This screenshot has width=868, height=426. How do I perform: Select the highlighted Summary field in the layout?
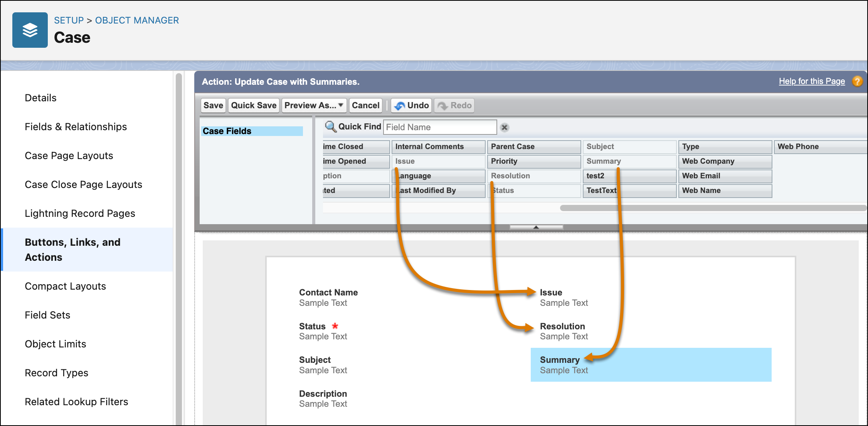tap(651, 365)
